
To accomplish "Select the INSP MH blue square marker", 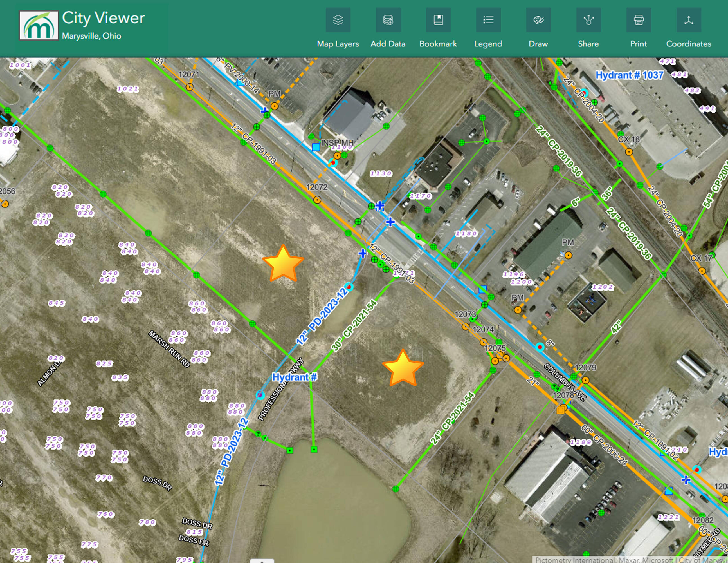I will [316, 147].
